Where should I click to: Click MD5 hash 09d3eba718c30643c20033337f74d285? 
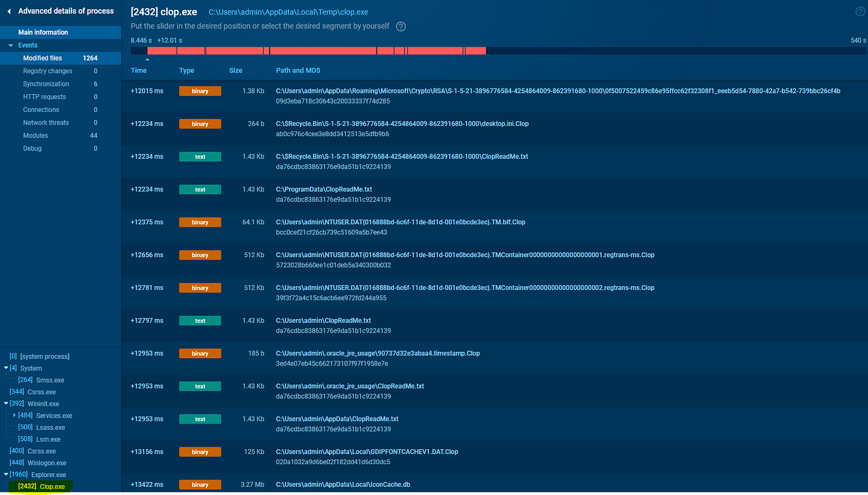tap(333, 101)
